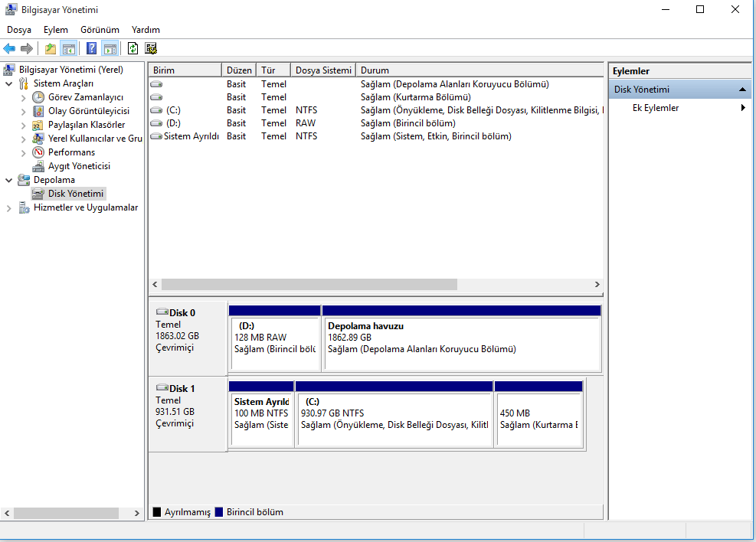Select the Depolama havuzu 1862.89 GB partition
This screenshot has width=756, height=542.
(462, 344)
